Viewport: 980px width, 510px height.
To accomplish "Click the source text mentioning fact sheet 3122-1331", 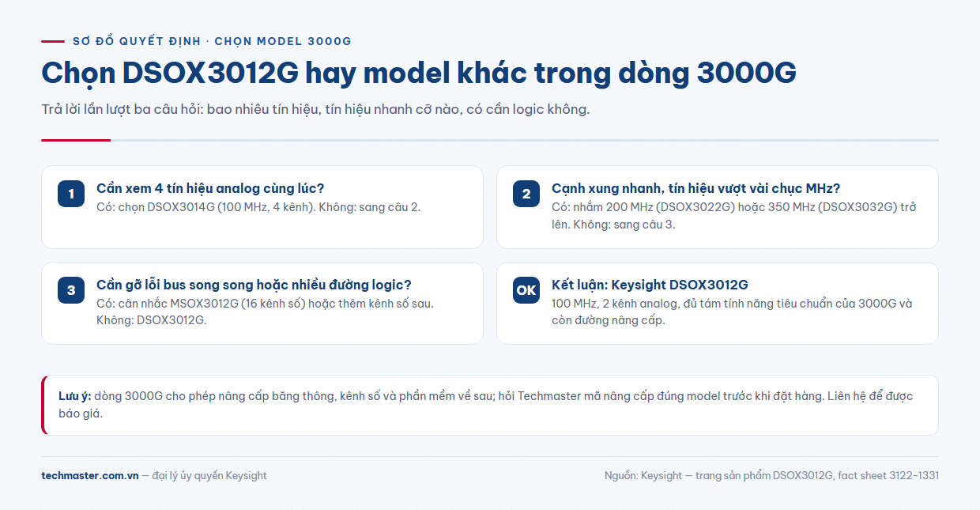I will coord(771,475).
